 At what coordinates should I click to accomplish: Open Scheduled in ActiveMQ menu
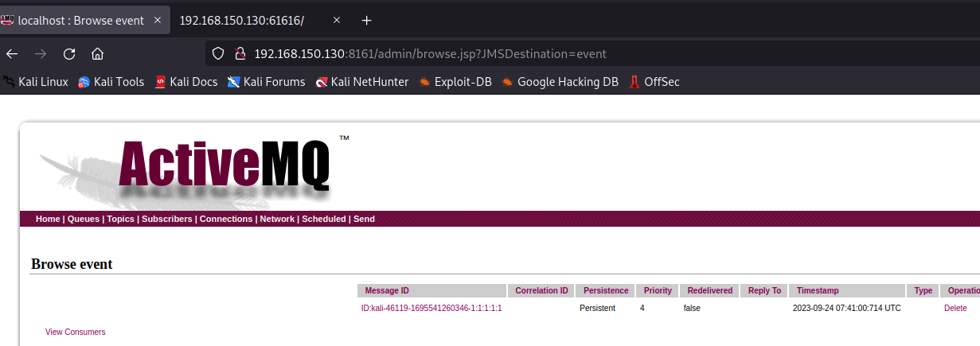tap(324, 219)
